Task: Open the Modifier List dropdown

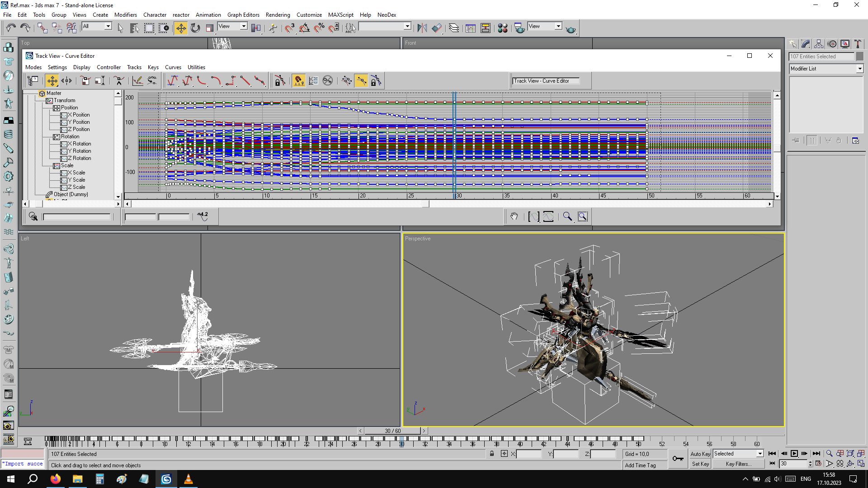Action: coord(859,69)
